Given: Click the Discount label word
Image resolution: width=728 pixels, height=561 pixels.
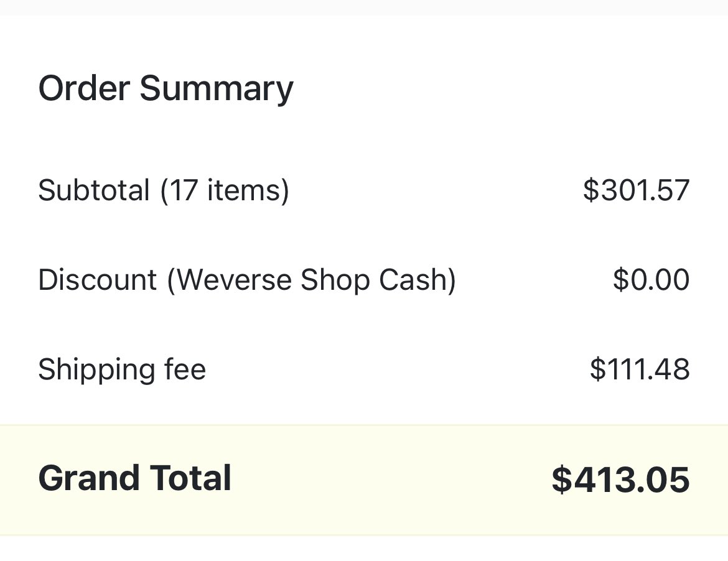Looking at the screenshot, I should click(98, 280).
